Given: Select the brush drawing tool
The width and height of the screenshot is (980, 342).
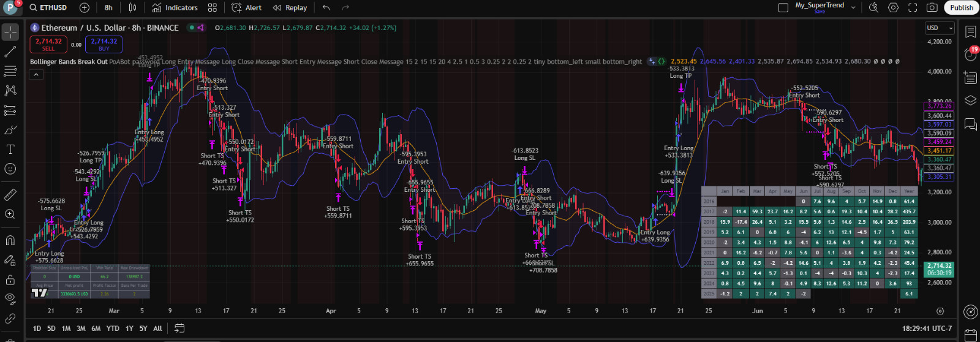Looking at the screenshot, I should coord(10,130).
